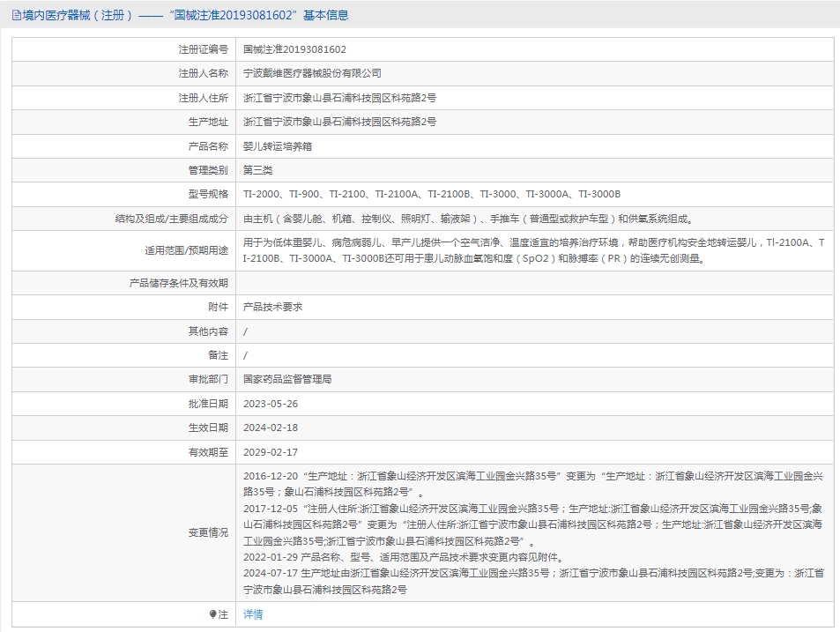Click the 产品名称 label
Image resolution: width=840 pixels, height=632 pixels.
(x=208, y=146)
